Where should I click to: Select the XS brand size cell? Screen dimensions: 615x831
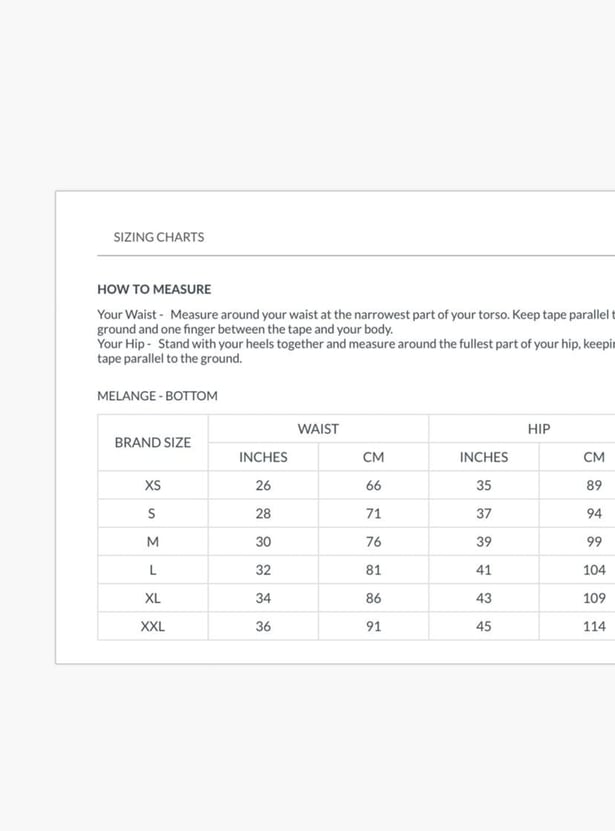tap(153, 485)
